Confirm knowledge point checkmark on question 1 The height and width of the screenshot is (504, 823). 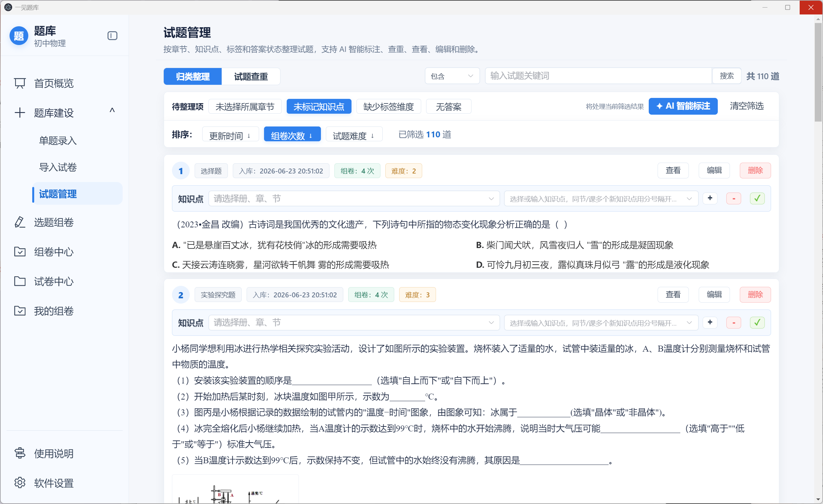pos(757,198)
